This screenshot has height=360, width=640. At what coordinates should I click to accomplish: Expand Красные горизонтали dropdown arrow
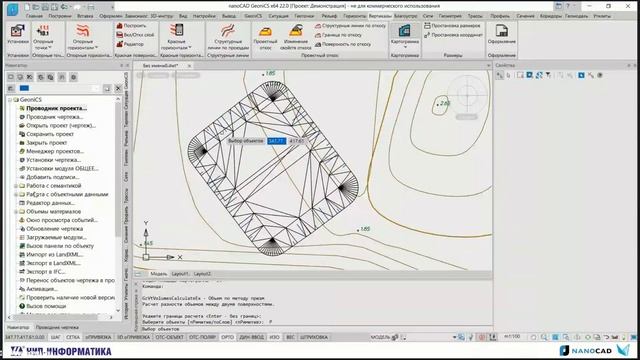(x=189, y=48)
